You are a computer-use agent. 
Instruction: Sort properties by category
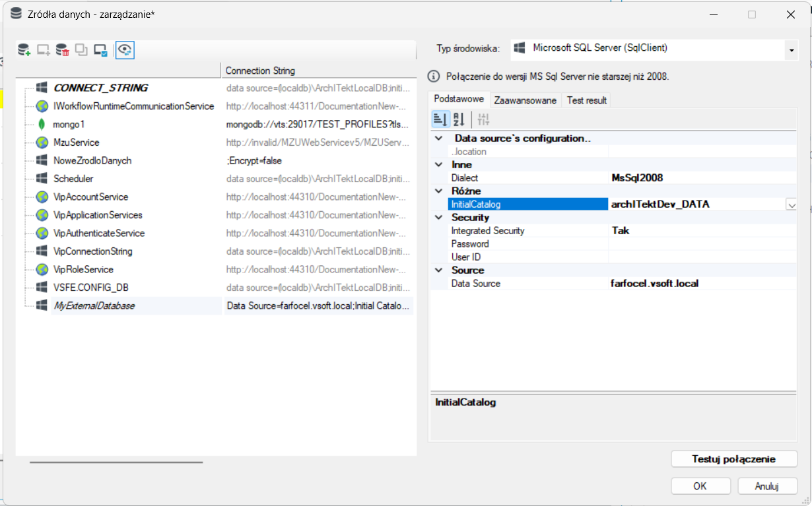(x=440, y=119)
